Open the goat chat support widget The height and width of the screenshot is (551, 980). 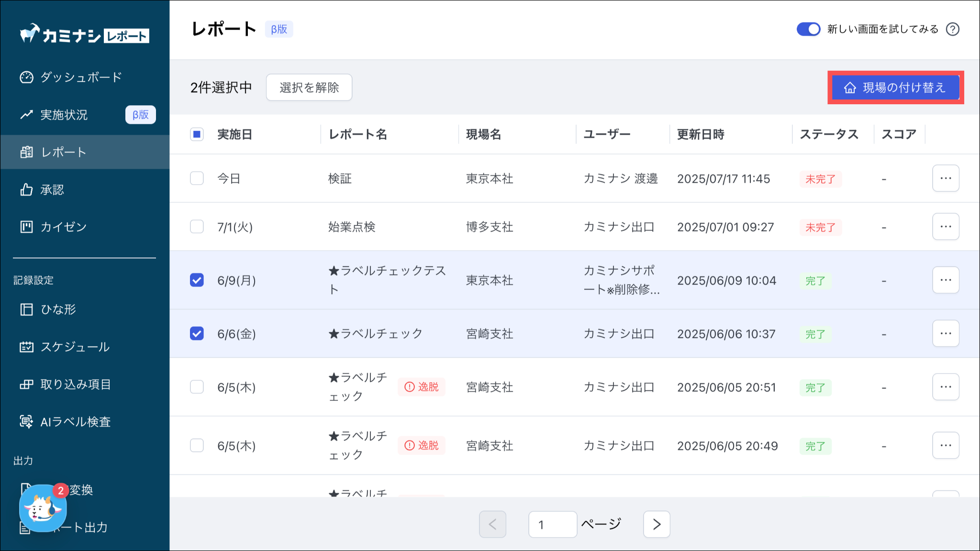tap(42, 509)
